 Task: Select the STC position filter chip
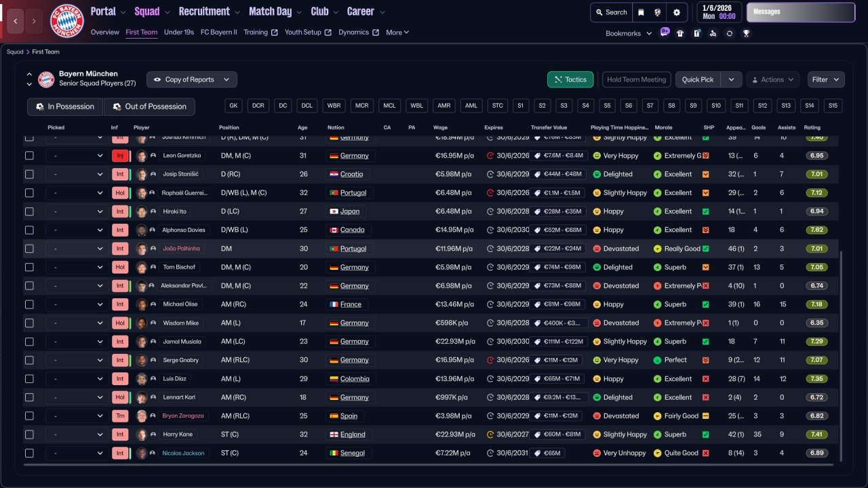[497, 106]
